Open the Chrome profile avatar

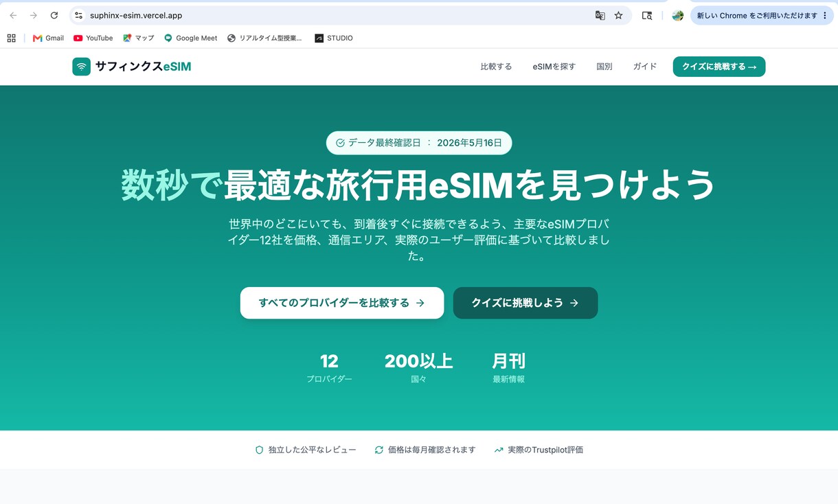point(678,15)
